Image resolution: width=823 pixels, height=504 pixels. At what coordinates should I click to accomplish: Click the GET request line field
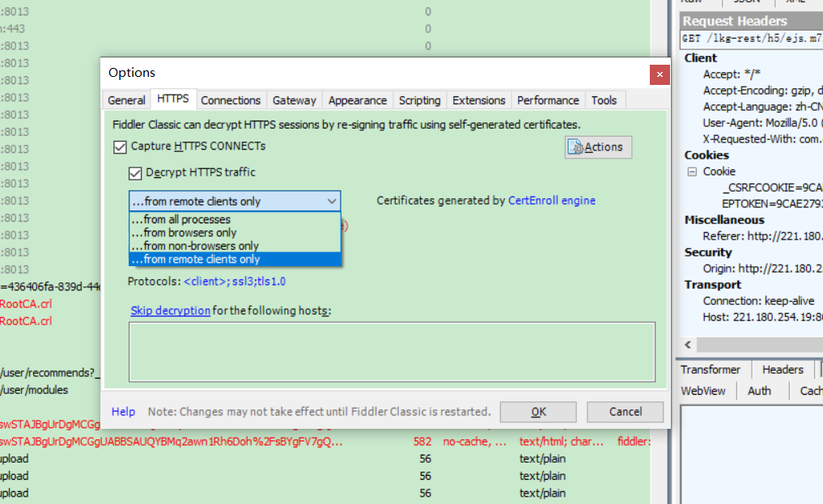(x=752, y=38)
